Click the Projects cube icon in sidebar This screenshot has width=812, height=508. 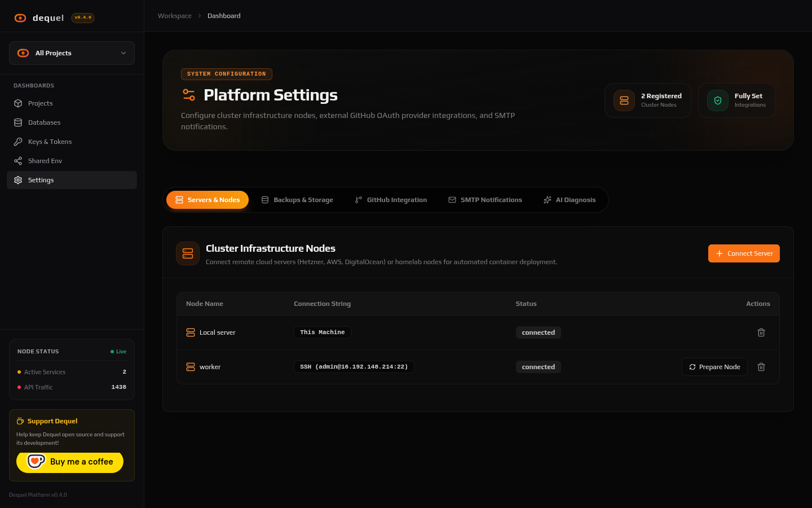(18, 103)
